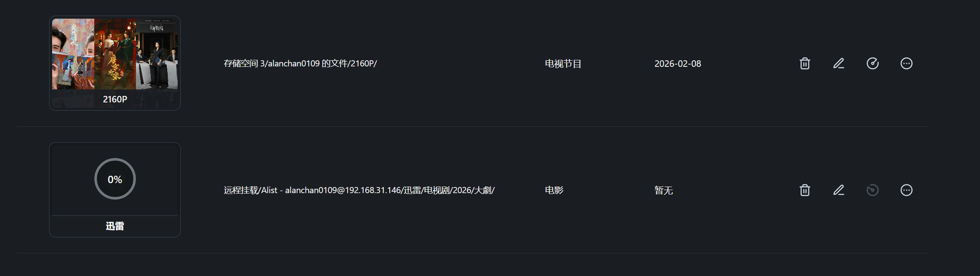
Task: Delete the 迅雷 remote mount library
Action: [805, 190]
